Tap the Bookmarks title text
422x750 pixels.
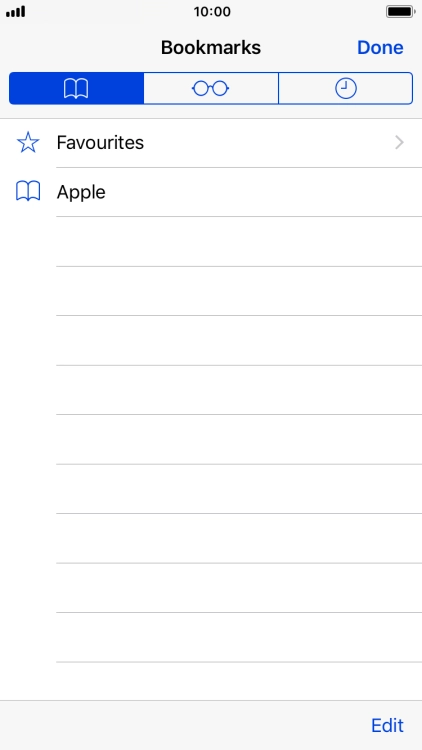coord(211,47)
